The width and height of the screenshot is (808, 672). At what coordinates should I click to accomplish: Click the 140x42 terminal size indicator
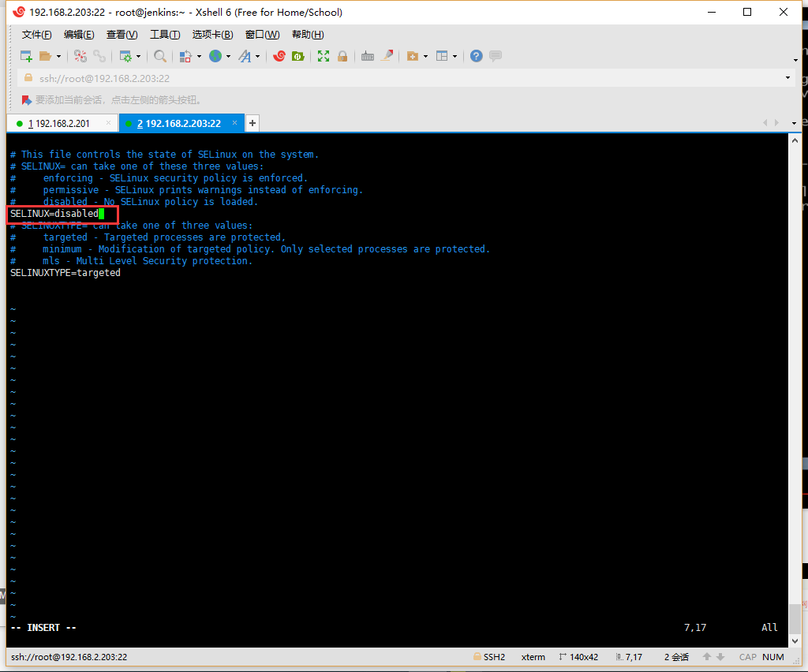click(x=578, y=657)
